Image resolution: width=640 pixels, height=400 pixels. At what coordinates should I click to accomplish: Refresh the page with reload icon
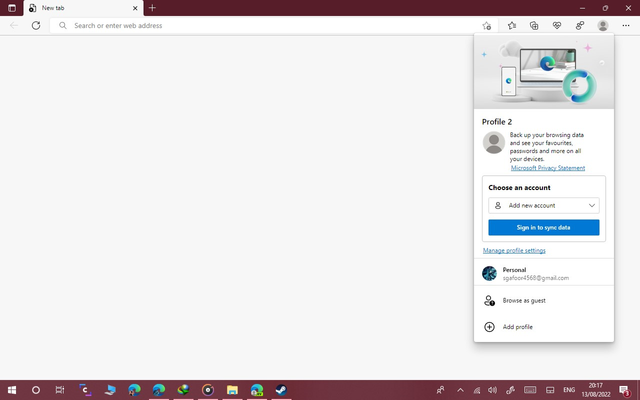pyautogui.click(x=36, y=26)
